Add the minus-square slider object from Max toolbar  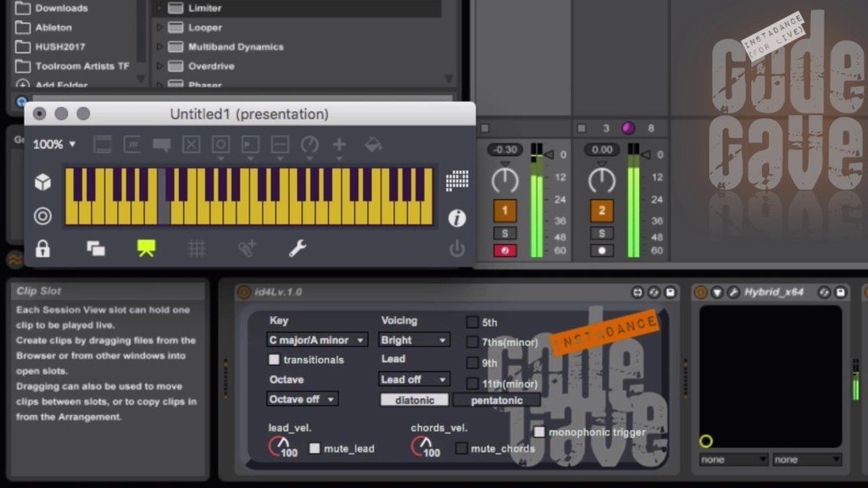(x=280, y=145)
